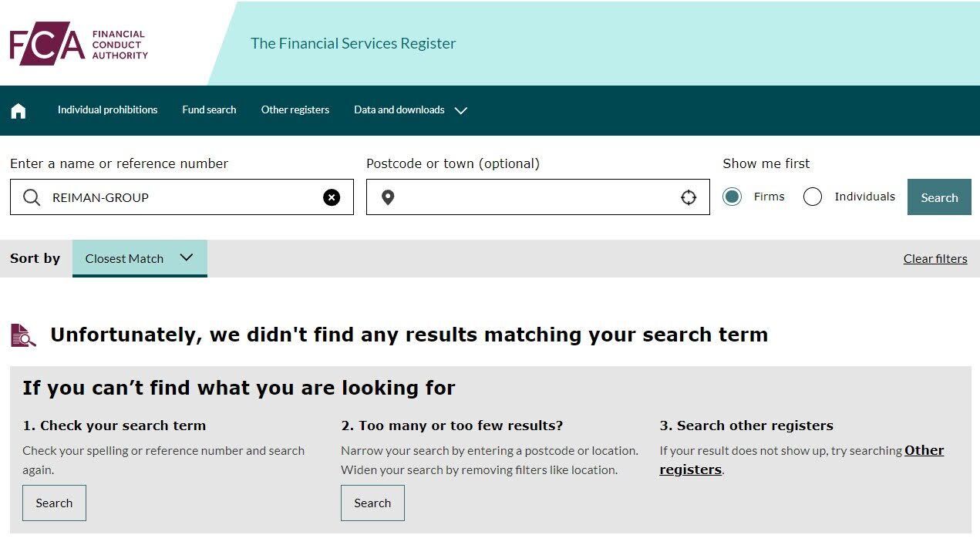Open Individual prohibitions page
Image resolution: width=980 pixels, height=545 pixels.
point(107,110)
